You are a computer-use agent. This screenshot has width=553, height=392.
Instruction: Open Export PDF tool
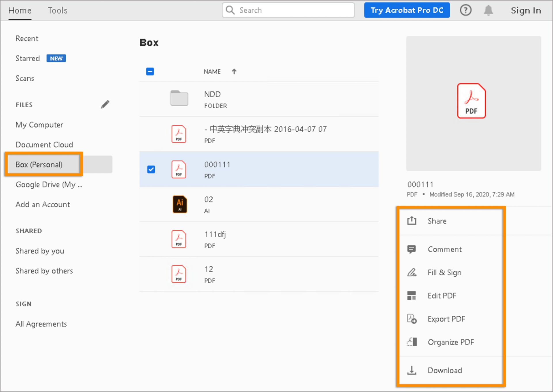click(446, 319)
